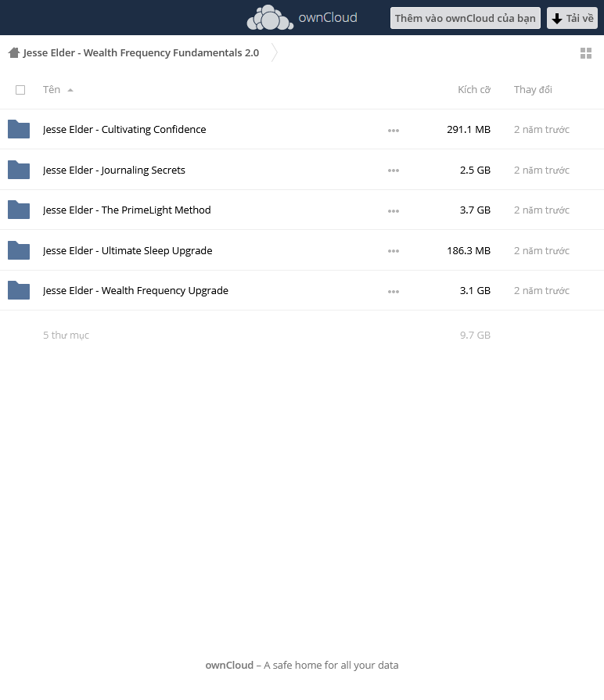Click modified date of Cultivating Confidence row

(541, 130)
